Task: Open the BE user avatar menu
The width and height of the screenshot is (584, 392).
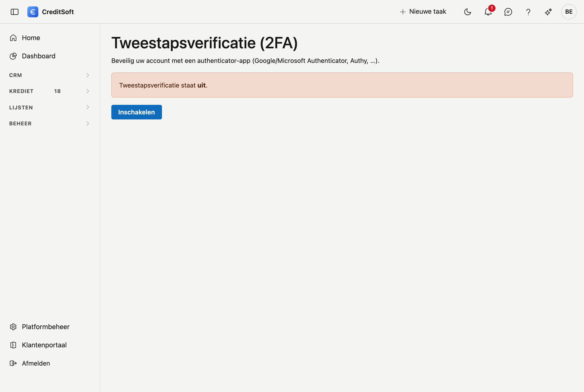Action: 569,12
